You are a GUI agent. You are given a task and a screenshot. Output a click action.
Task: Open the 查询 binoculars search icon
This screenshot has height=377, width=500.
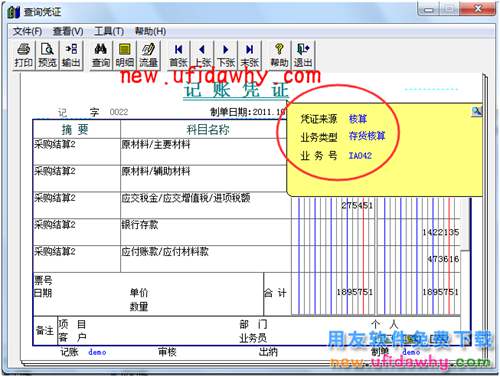[101, 55]
